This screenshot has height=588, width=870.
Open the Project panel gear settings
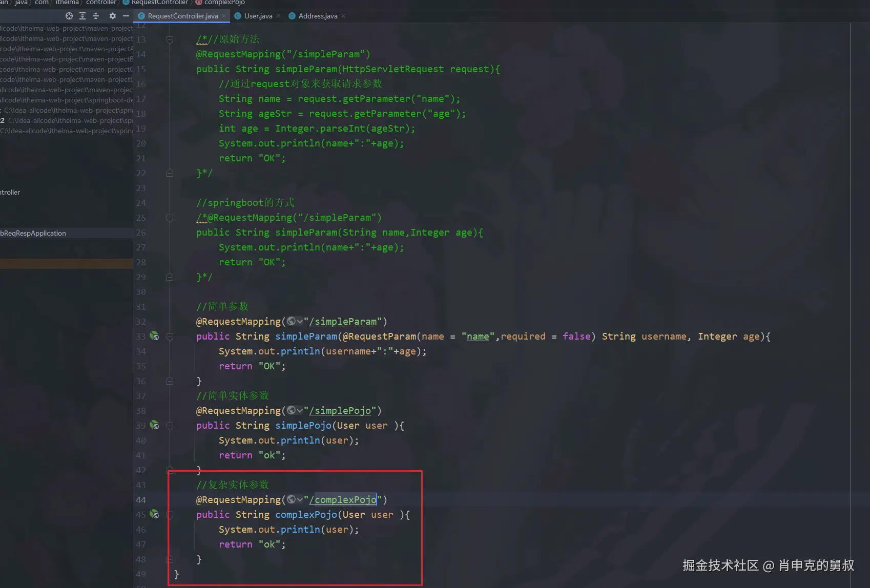(113, 16)
